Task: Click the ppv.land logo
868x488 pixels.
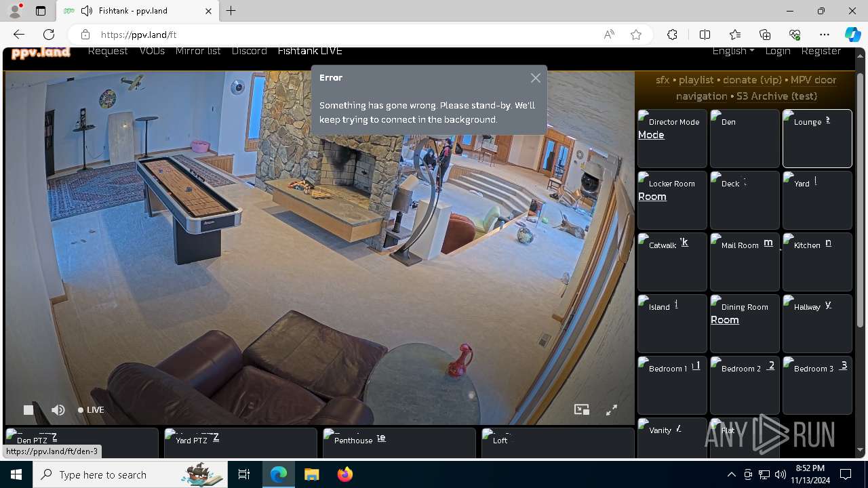Action: point(41,52)
